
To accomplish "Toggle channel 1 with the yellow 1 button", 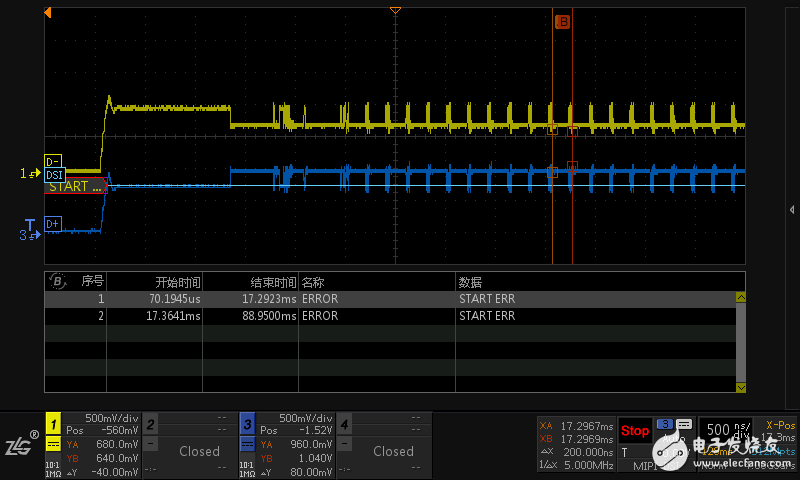I will tap(54, 423).
